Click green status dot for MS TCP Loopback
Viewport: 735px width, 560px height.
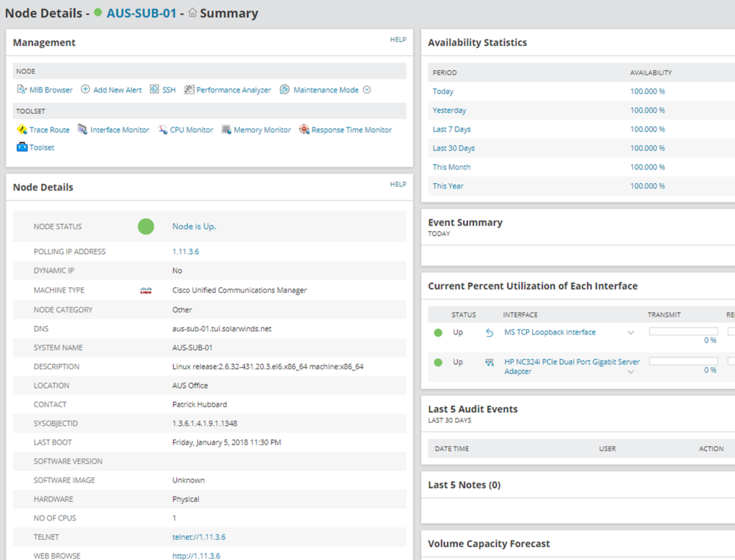pyautogui.click(x=439, y=332)
